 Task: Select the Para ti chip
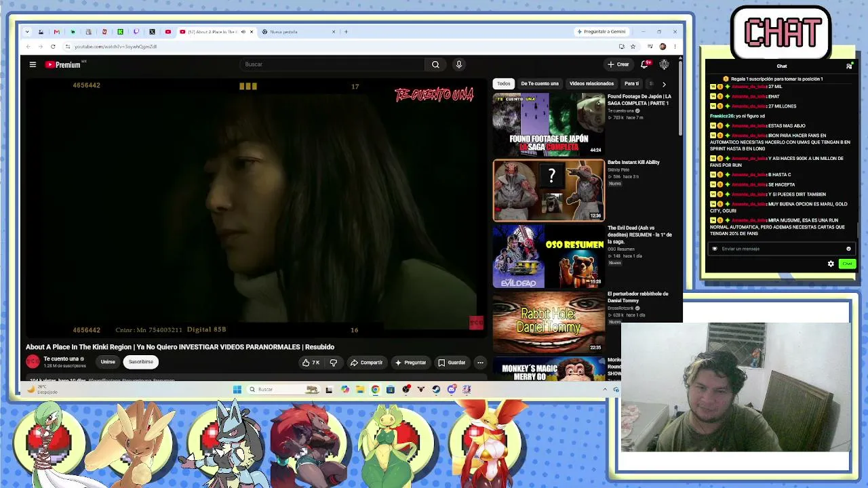click(x=631, y=84)
